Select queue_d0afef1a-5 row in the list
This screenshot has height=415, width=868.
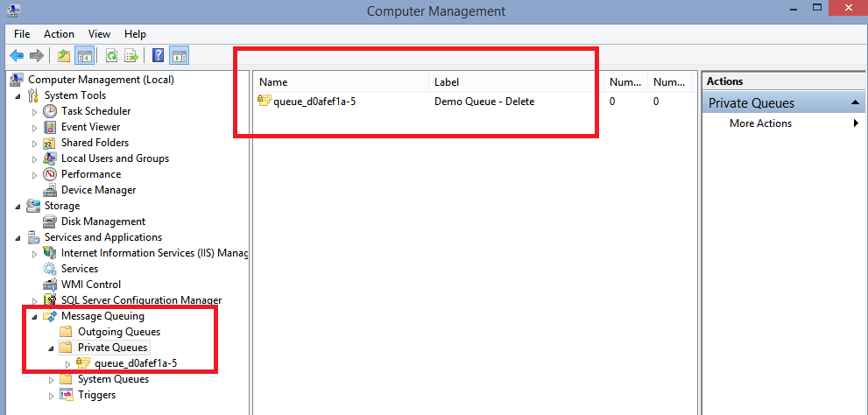(314, 102)
